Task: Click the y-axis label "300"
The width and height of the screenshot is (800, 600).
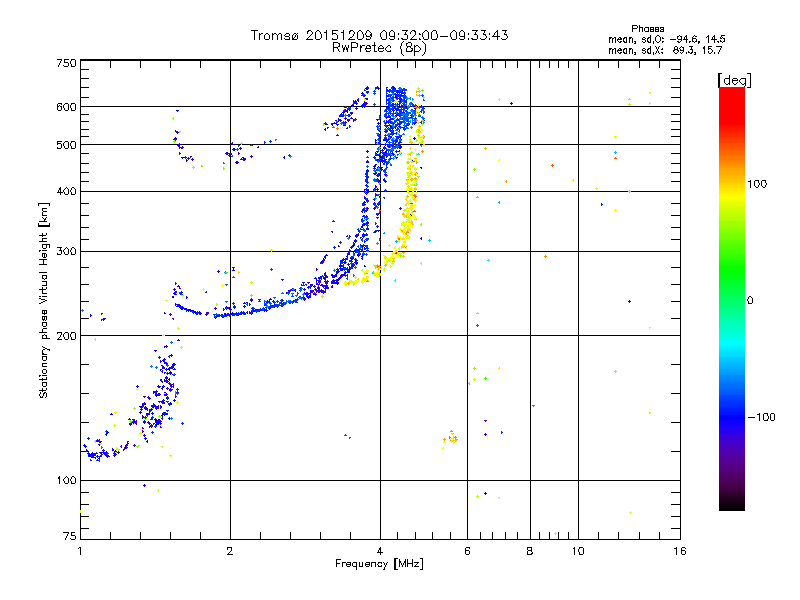Action: 66,252
